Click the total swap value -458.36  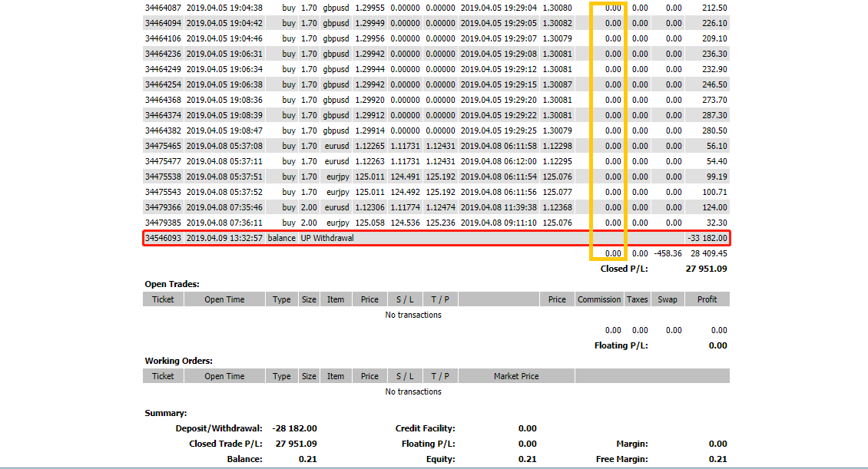point(668,253)
